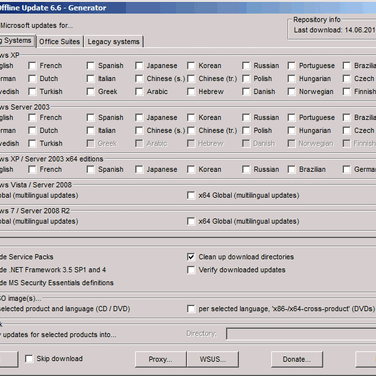Enable Verify downloaded updates
The height and width of the screenshot is (376, 376).
click(x=191, y=270)
